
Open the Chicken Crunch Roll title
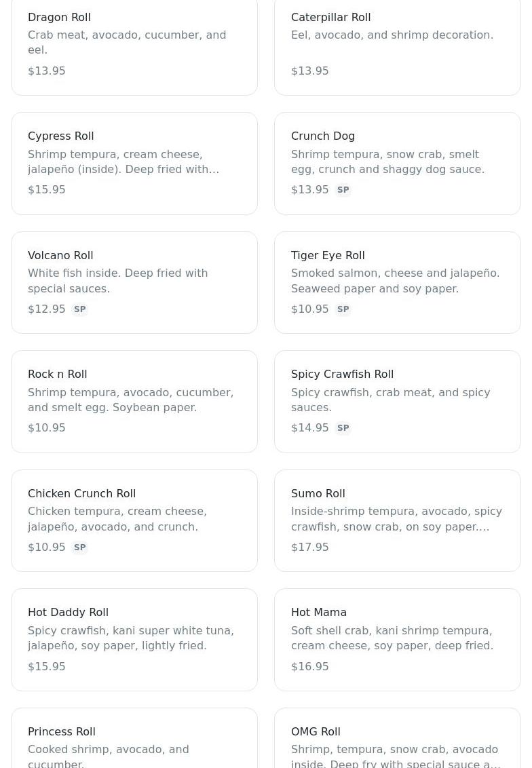pyautogui.click(x=81, y=493)
